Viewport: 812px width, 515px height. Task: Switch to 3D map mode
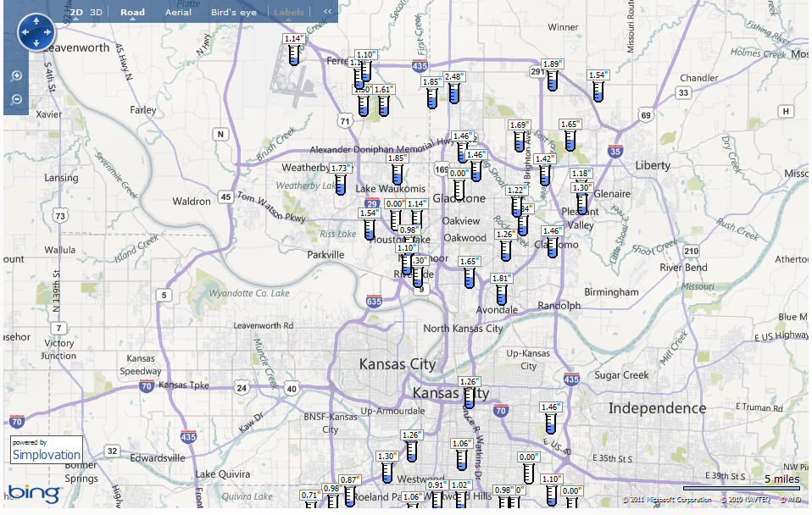(x=94, y=12)
